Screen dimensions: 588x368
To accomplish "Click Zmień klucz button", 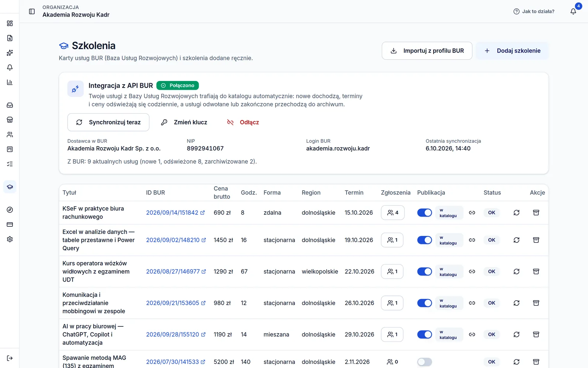I will [184, 122].
